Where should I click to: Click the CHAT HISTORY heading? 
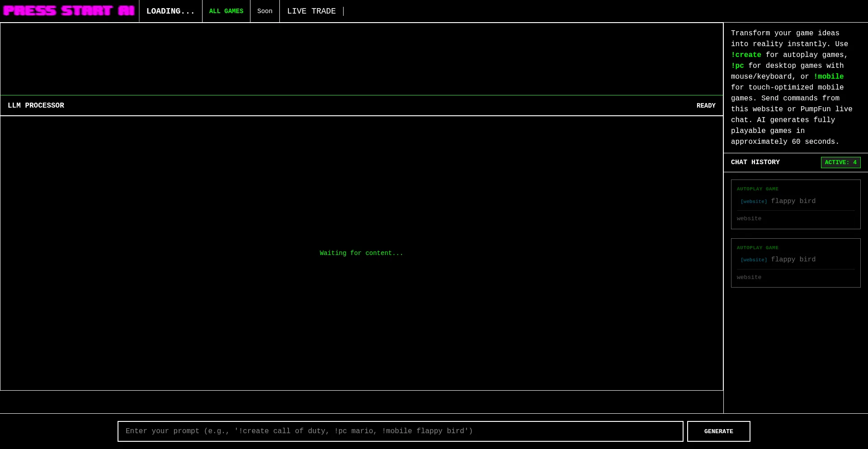click(x=755, y=162)
